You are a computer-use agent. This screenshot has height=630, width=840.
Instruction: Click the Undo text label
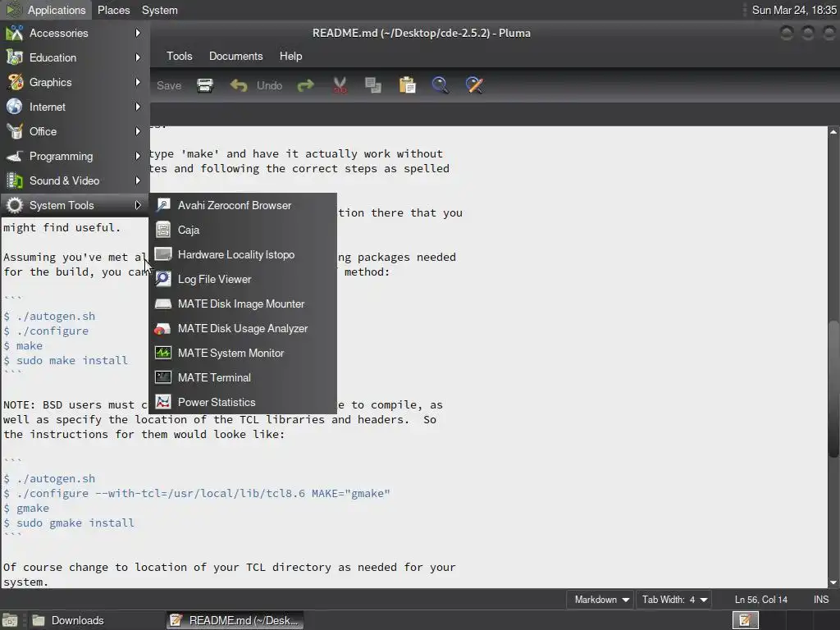(x=269, y=85)
